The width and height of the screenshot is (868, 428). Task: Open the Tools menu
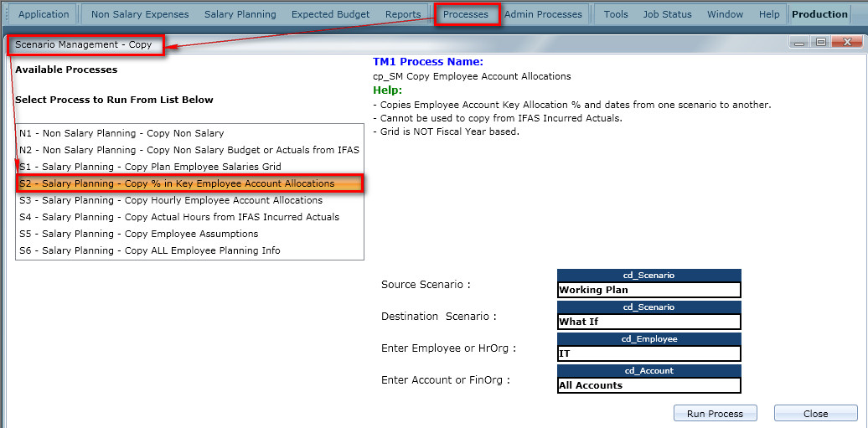pyautogui.click(x=616, y=14)
